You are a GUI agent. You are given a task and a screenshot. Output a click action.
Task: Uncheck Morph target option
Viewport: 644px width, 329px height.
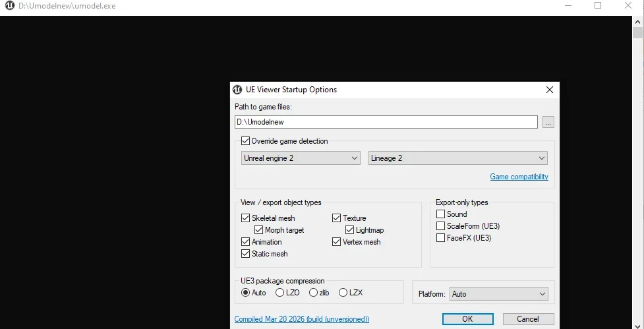[259, 230]
